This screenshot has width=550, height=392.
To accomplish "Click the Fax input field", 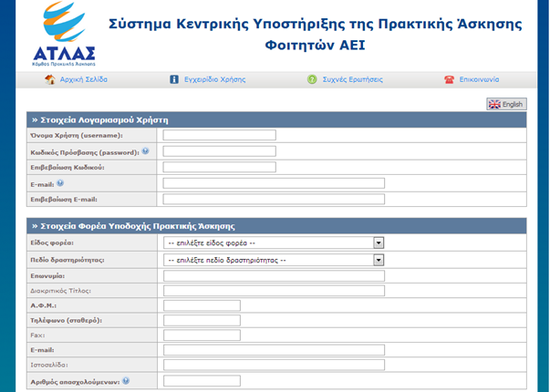I will point(202,335).
